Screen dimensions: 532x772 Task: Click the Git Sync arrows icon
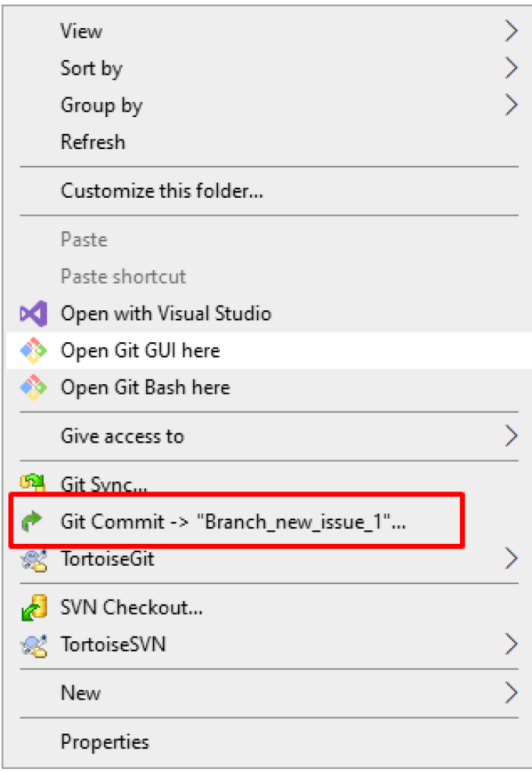[33, 483]
